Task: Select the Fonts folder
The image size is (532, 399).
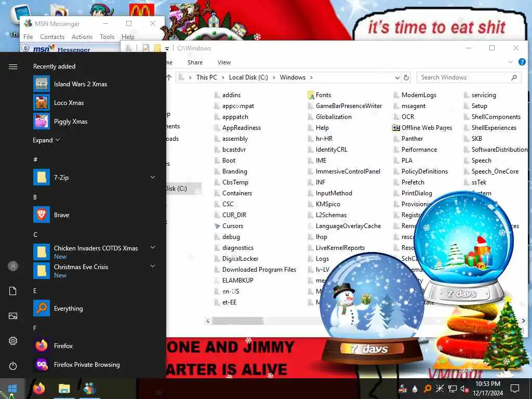Action: [319, 95]
